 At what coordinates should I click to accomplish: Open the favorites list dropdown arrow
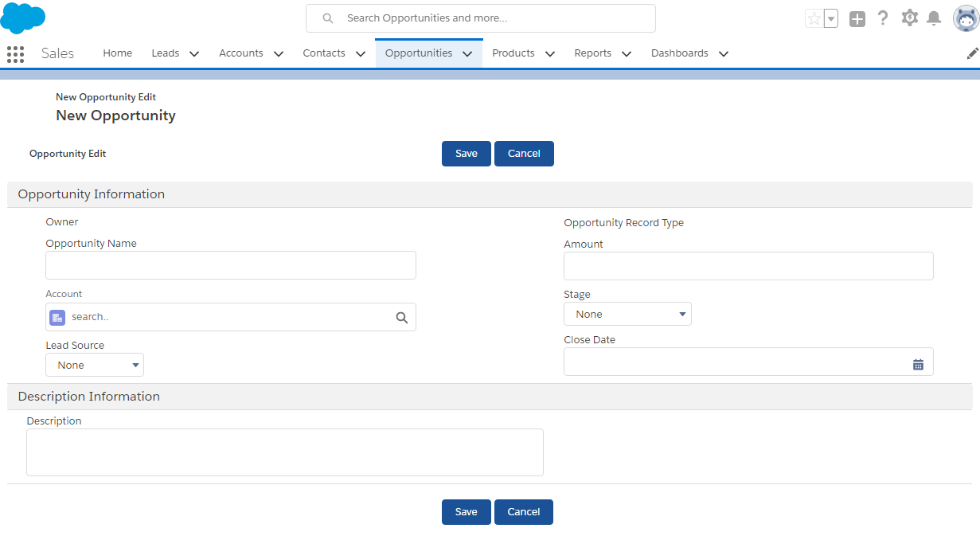pyautogui.click(x=830, y=18)
